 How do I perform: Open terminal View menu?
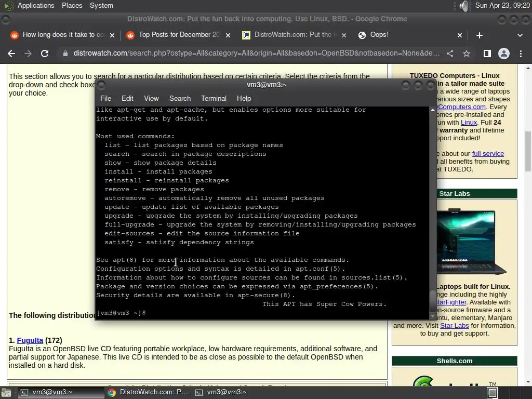[151, 98]
